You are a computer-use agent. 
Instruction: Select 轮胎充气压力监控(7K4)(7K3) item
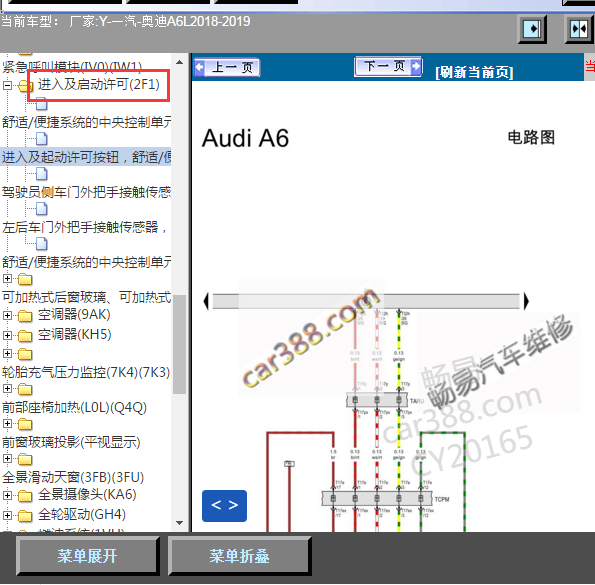pos(86,372)
